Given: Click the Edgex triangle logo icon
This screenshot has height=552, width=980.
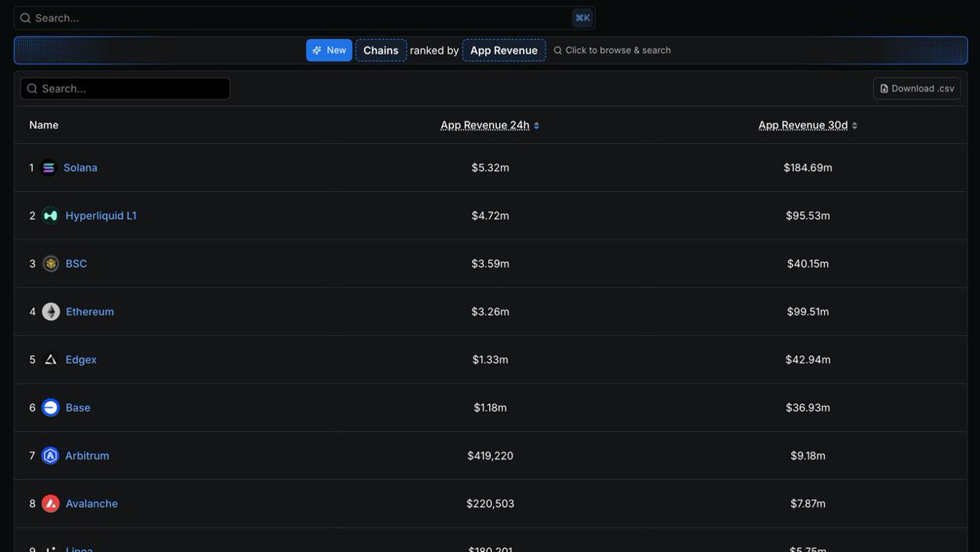Looking at the screenshot, I should pyautogui.click(x=51, y=359).
